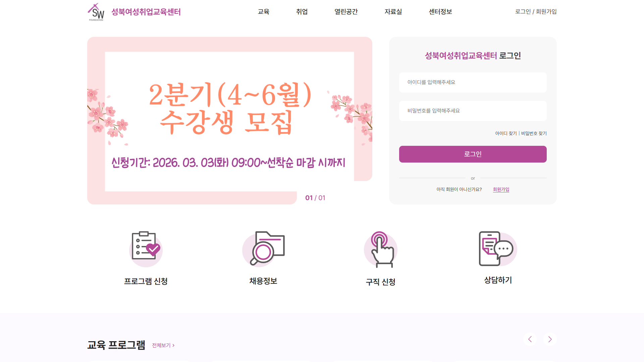Viewport: 644px width, 362px height.
Task: Open the 자료실 menu
Action: (x=393, y=12)
